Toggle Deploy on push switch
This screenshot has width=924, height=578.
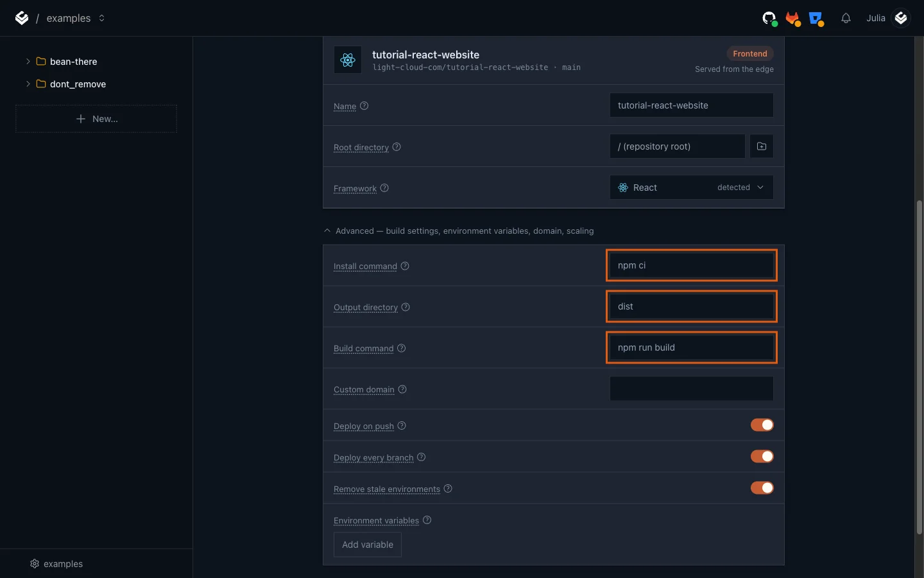point(762,425)
